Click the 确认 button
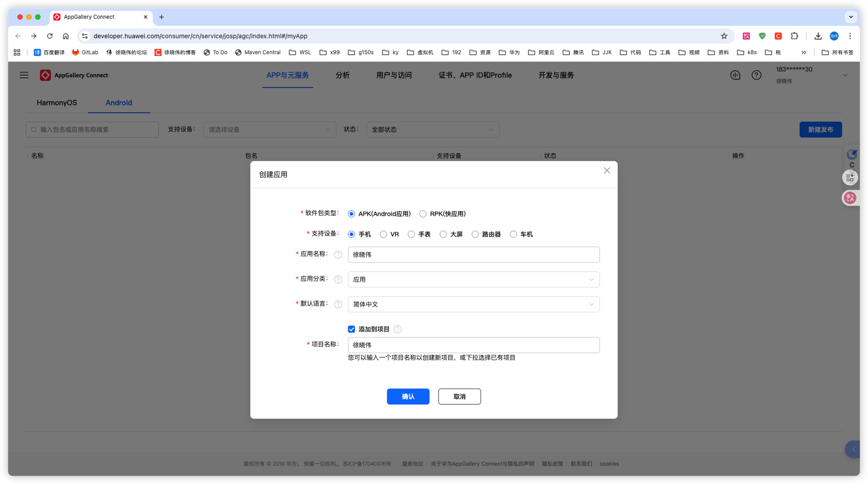The image size is (868, 484). (408, 397)
